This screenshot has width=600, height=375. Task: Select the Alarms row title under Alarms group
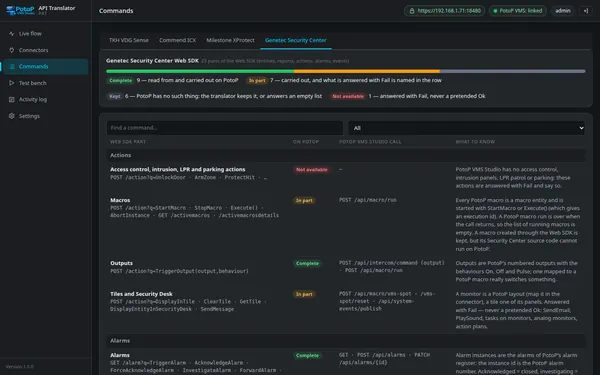pyautogui.click(x=120, y=355)
